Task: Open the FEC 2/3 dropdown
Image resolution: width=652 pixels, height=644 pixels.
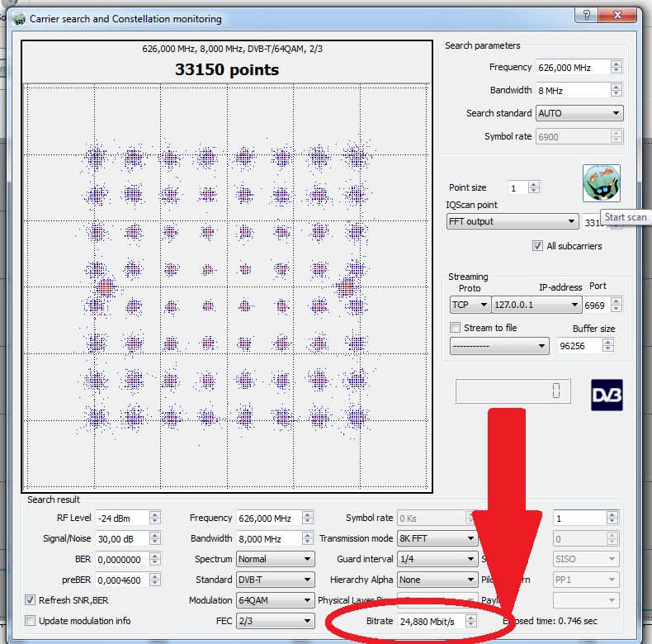Action: pos(275,621)
